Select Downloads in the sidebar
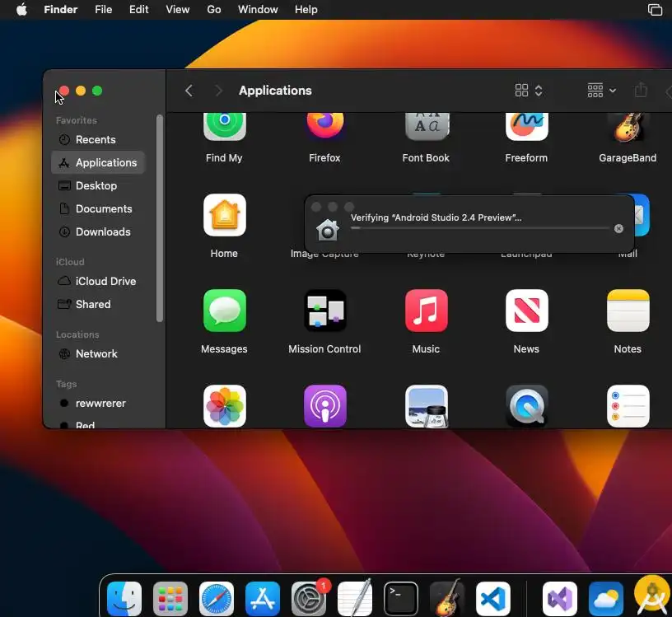Image resolution: width=672 pixels, height=617 pixels. (98, 232)
